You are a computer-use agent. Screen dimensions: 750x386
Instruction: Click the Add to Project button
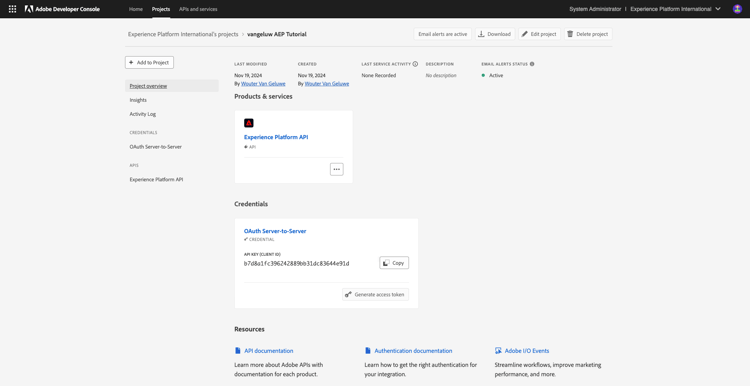(149, 63)
